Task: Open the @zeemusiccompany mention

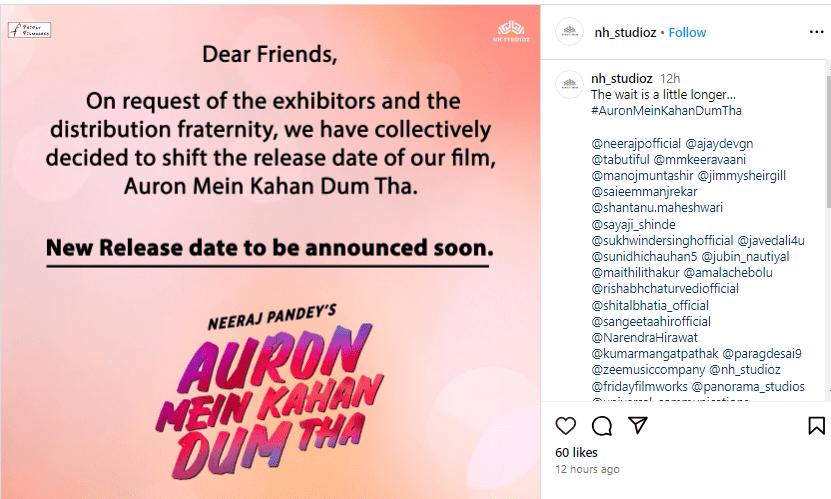Action: pyautogui.click(x=648, y=369)
